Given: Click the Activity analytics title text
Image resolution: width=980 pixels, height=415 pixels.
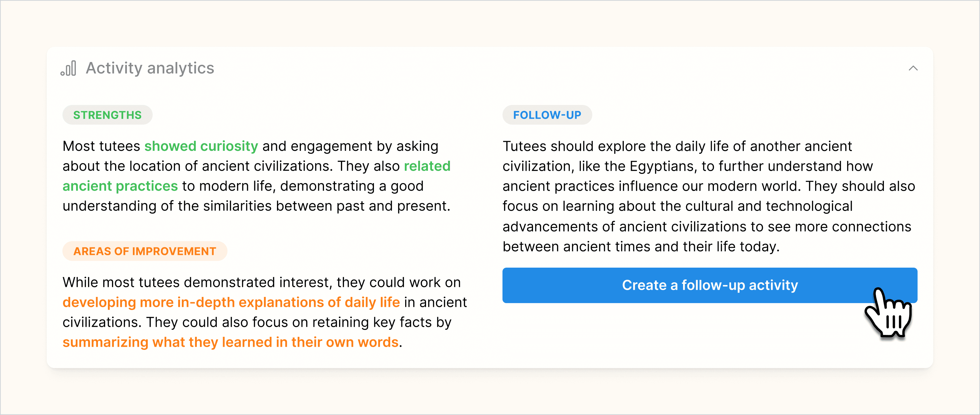Looking at the screenshot, I should [150, 69].
